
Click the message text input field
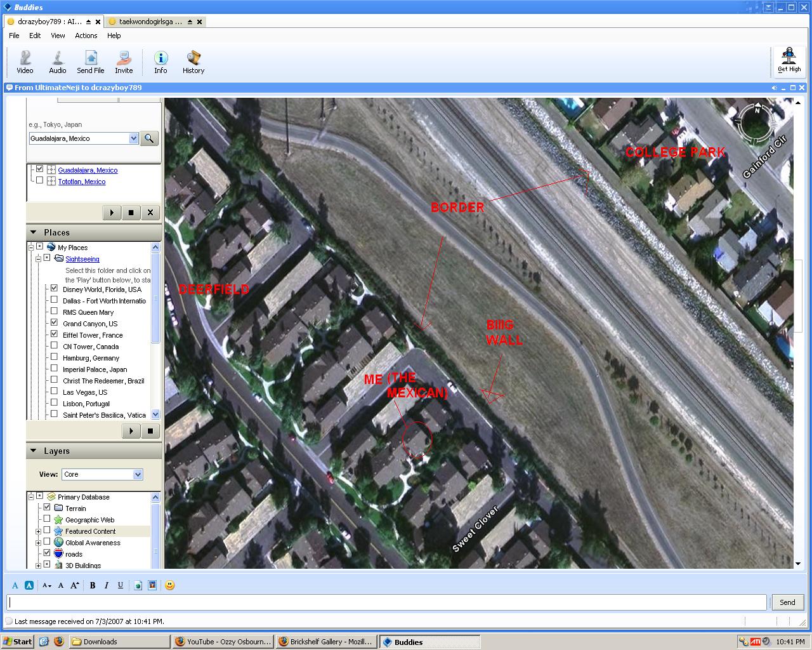click(x=387, y=602)
